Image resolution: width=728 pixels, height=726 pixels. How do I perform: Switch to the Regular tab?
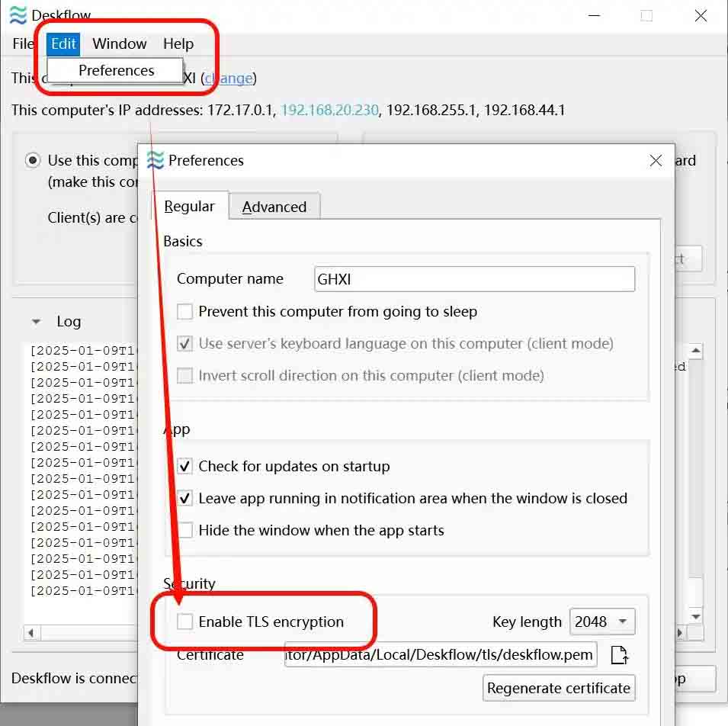point(189,206)
